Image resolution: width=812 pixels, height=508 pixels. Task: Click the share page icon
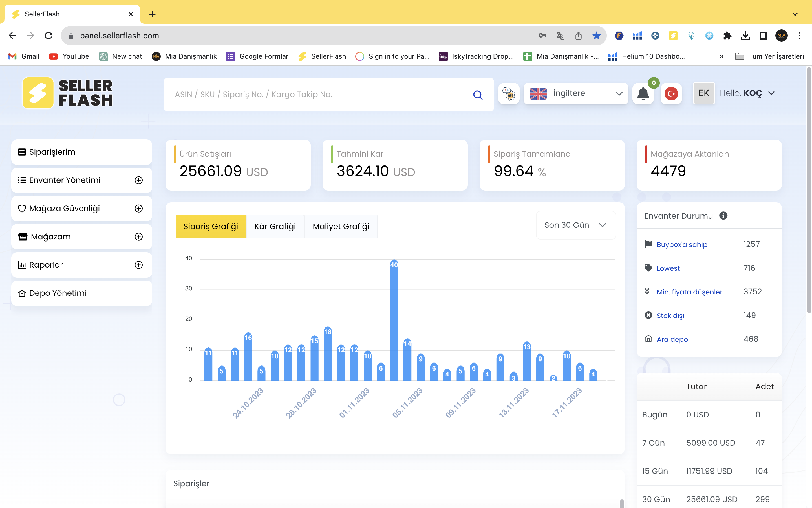tap(578, 36)
